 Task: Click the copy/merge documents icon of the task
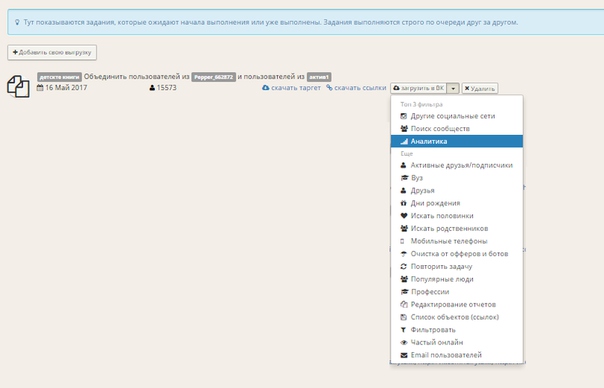point(18,86)
